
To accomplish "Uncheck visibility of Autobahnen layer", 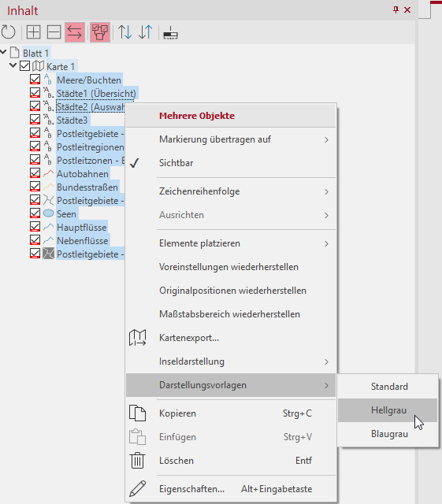I will [35, 173].
